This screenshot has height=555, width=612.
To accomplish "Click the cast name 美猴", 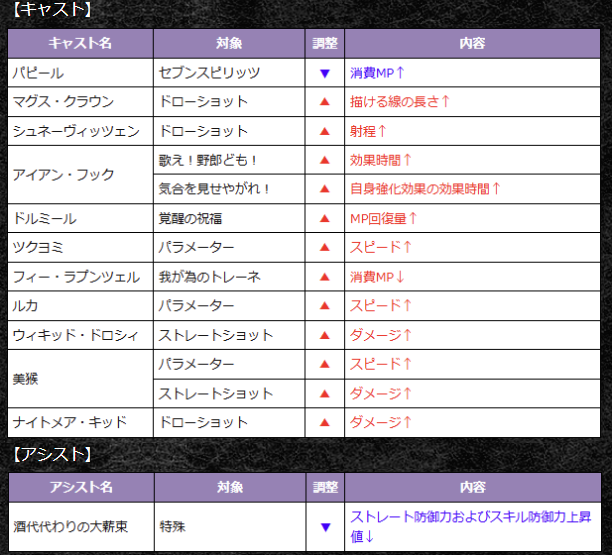I will click(25, 379).
